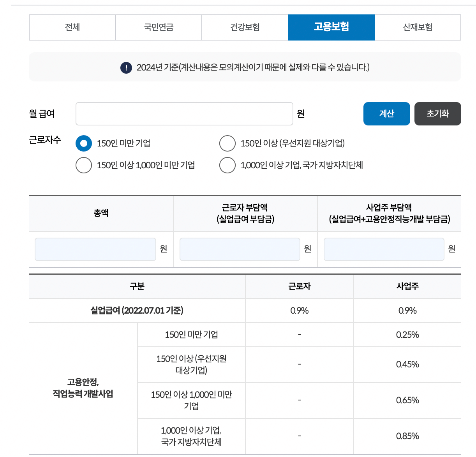476x457 pixels.
Task: Choose 150인 이상 1,000인 미만 기업
Action: pyautogui.click(x=83, y=165)
